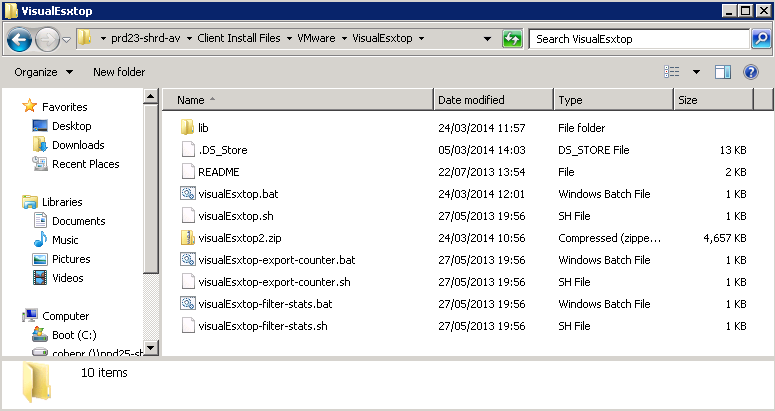
Task: Select visualEsxtop-export-counter.sh file icon
Action: point(188,282)
